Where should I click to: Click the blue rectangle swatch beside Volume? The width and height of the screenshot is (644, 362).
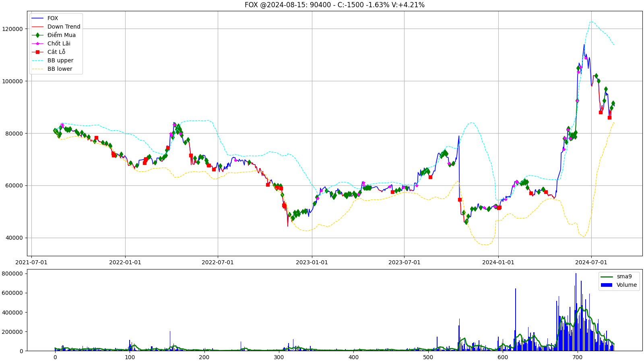607,285
